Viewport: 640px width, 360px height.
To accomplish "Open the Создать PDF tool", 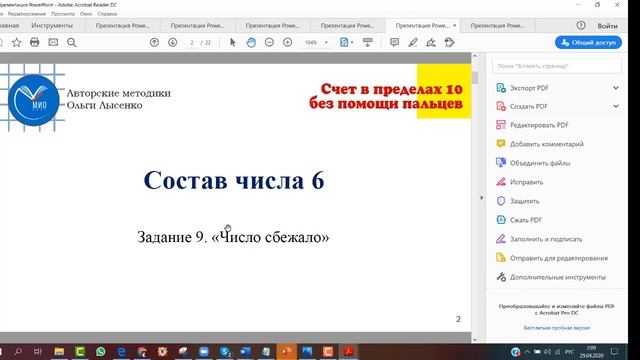I will [x=529, y=106].
